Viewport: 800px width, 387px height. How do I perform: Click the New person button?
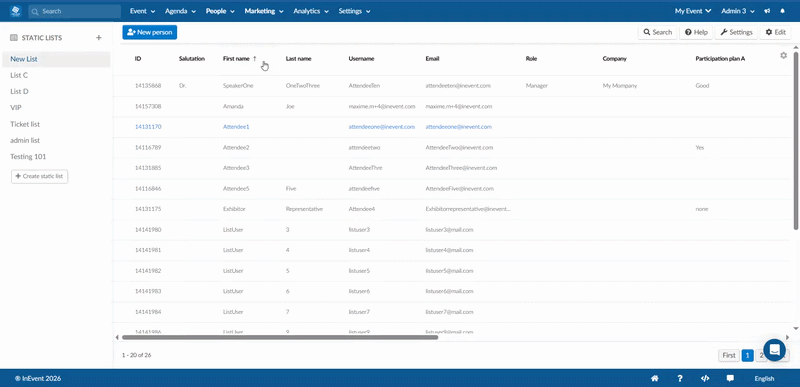point(149,32)
